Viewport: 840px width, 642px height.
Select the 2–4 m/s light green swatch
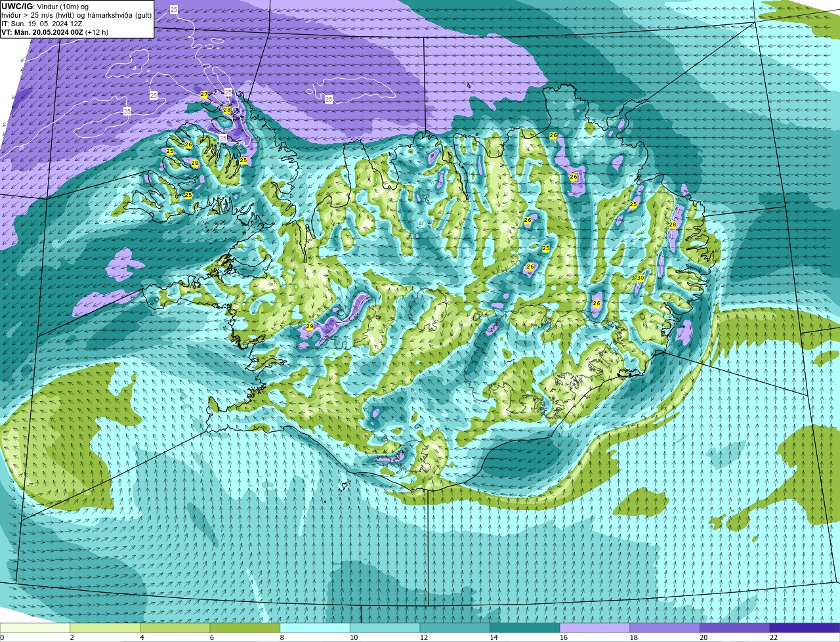click(x=105, y=628)
